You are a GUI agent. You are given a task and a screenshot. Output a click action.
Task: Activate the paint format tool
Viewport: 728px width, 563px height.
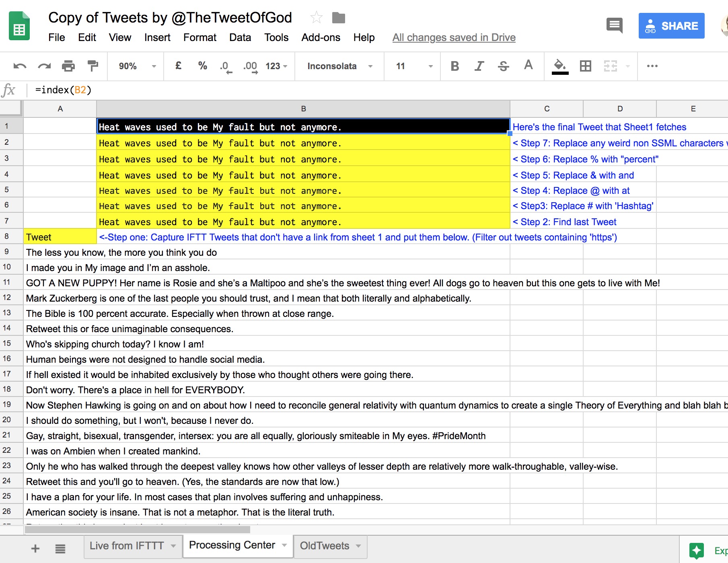(93, 66)
